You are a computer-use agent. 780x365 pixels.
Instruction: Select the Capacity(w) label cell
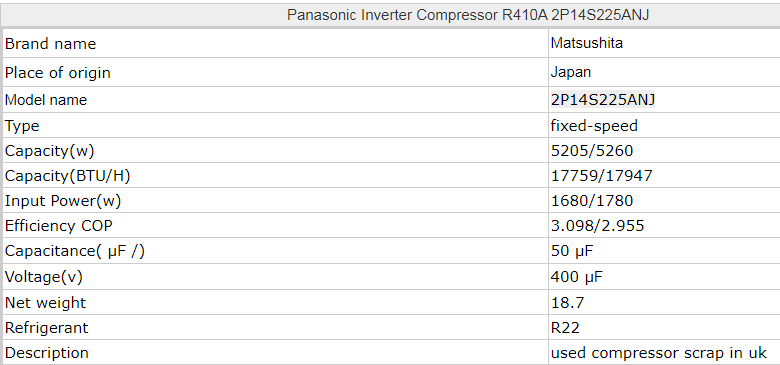(x=276, y=150)
